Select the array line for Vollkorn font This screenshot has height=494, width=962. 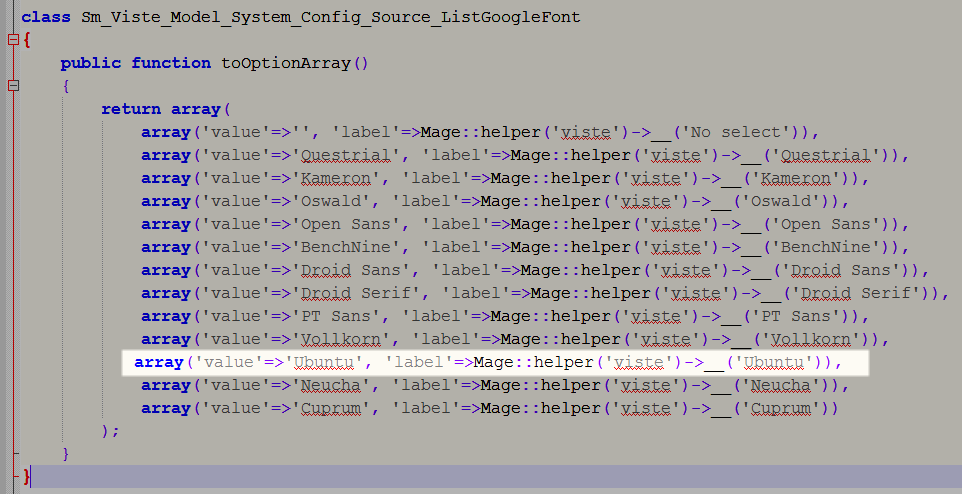515,339
